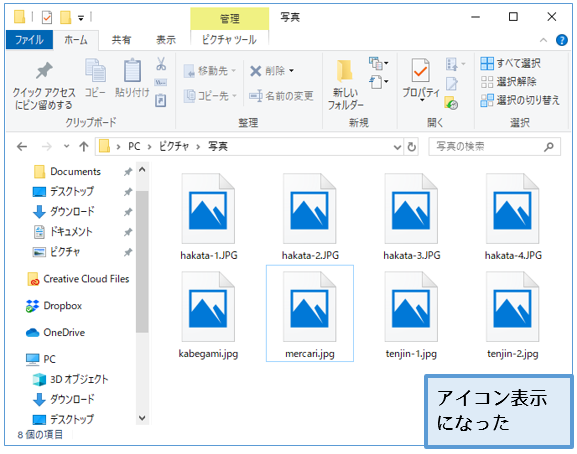Click the 写真の検索 search field
Image resolution: width=577 pixels, height=454 pixels.
click(x=494, y=147)
